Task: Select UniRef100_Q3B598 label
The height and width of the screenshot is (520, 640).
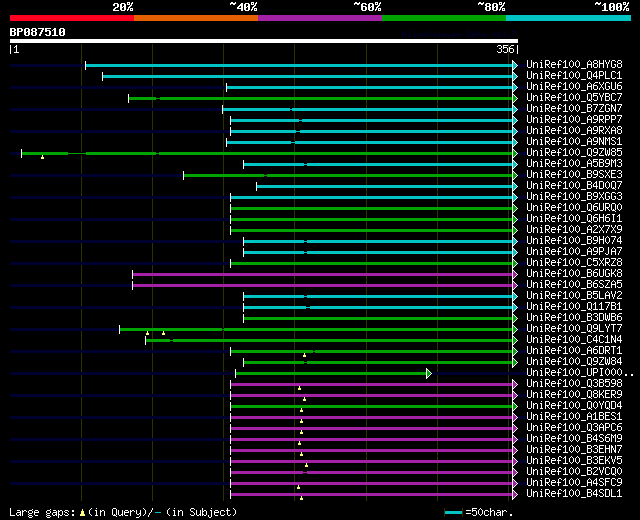Action: coord(574,384)
